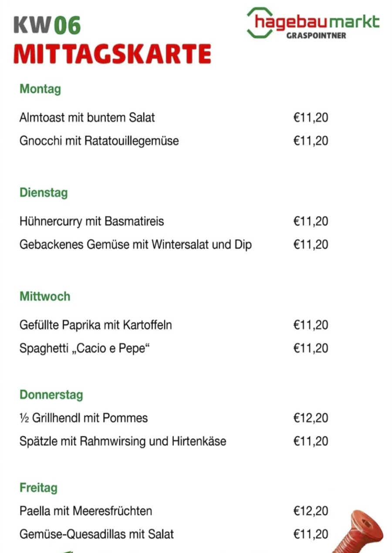Choose Gebackenes Gemüse mit Wintersalat und Dip
The image size is (392, 553).
pos(135,245)
